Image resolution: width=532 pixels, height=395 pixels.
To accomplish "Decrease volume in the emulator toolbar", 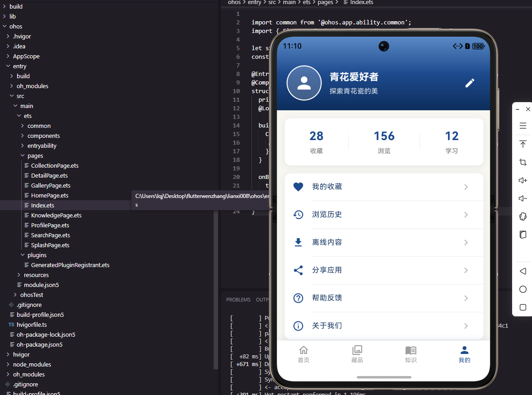I will (523, 198).
